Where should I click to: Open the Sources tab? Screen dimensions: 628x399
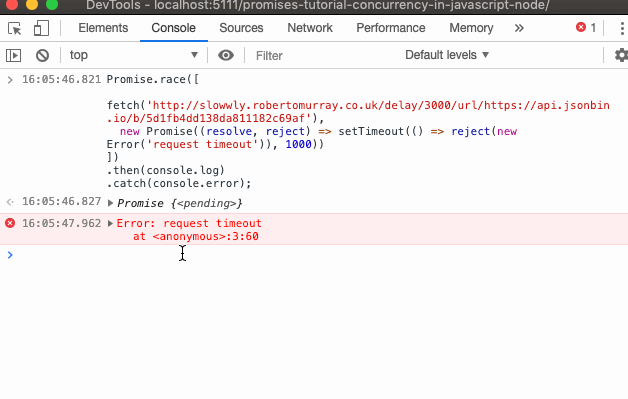point(241,28)
